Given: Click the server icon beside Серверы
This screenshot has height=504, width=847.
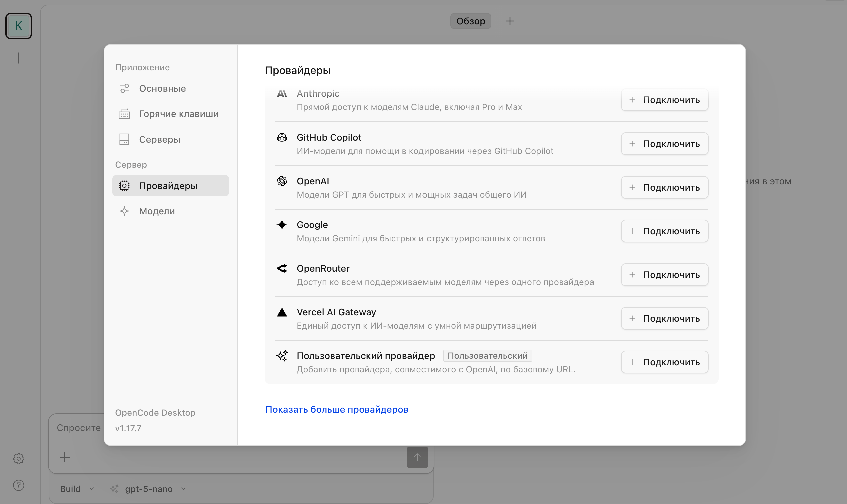Looking at the screenshot, I should point(124,139).
